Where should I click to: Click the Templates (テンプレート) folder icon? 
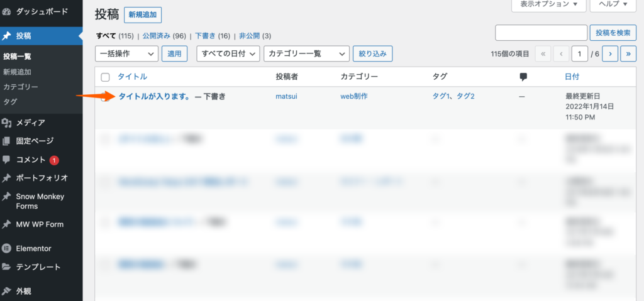[x=7, y=267]
